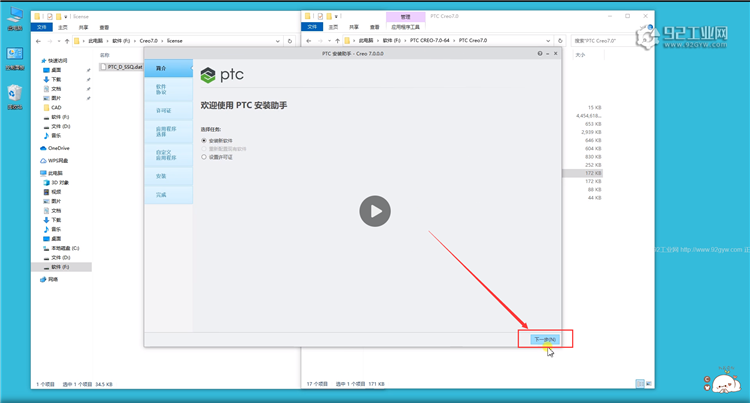Click the 下一步(N) button in the installer

click(x=545, y=339)
